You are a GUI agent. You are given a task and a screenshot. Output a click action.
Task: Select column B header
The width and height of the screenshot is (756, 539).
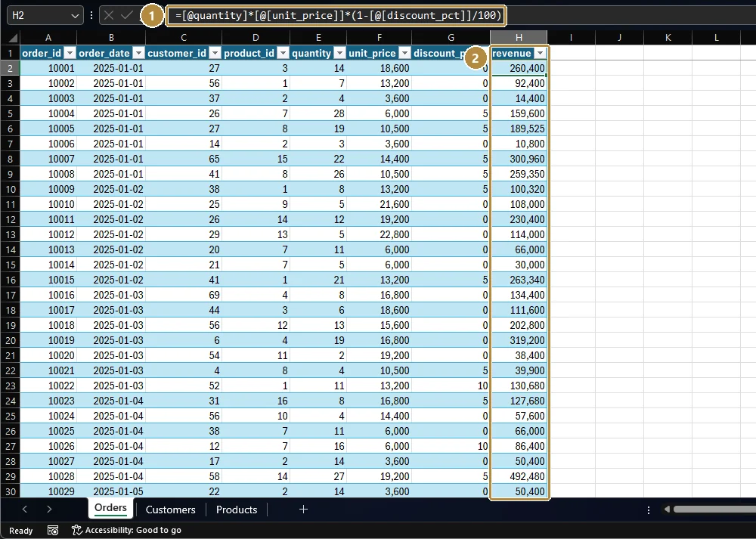coord(111,38)
